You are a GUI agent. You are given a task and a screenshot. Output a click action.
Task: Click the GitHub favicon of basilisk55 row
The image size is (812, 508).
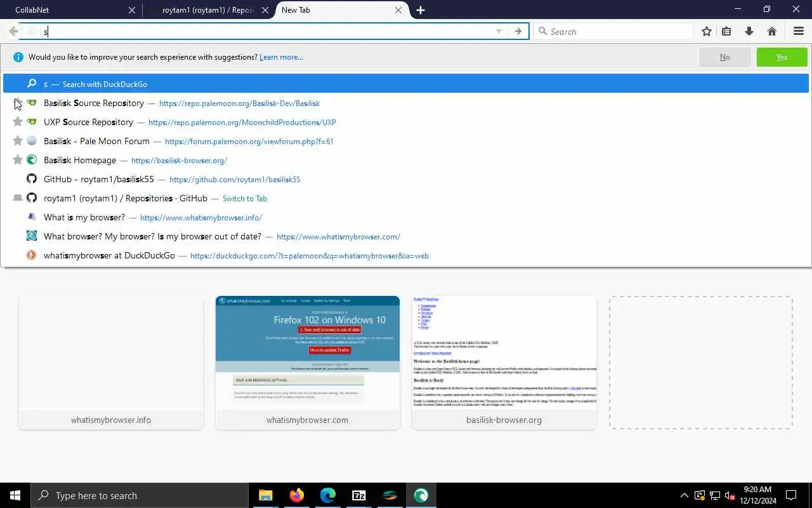tap(32, 179)
